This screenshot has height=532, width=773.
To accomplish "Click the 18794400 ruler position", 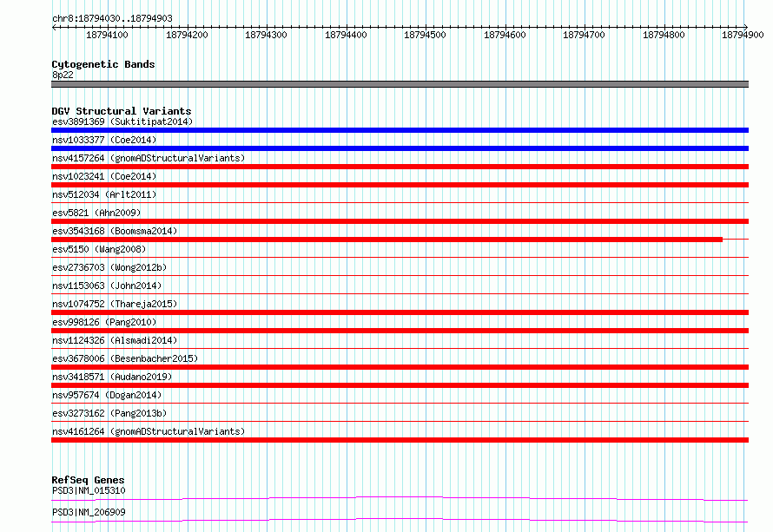I will 346,35.
